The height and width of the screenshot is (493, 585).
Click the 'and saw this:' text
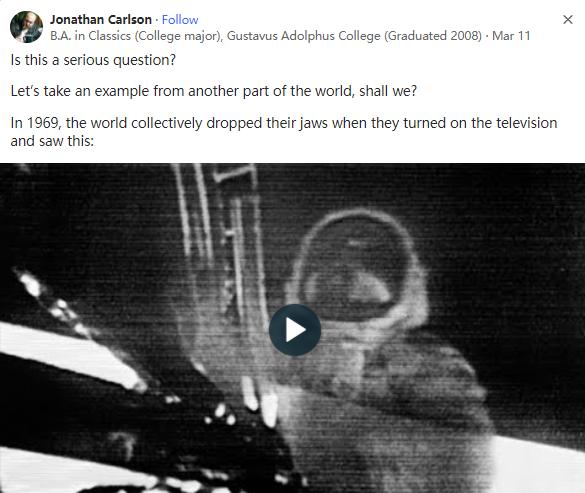click(x=52, y=141)
